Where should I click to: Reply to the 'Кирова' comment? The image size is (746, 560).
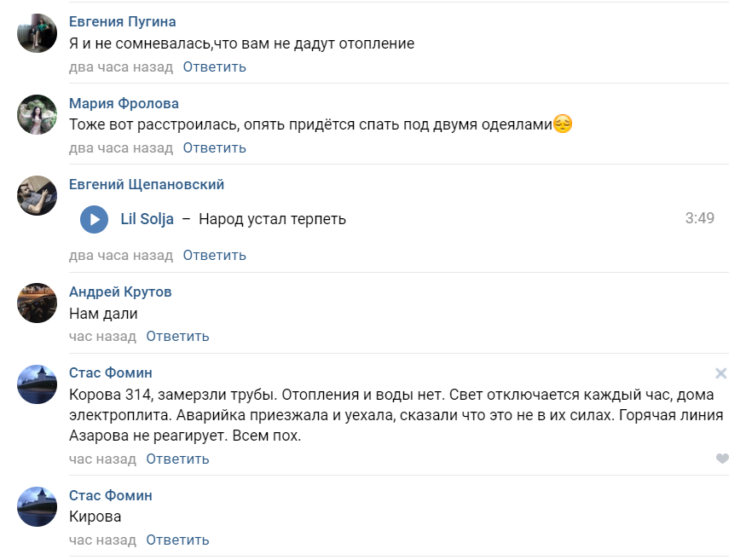177,540
